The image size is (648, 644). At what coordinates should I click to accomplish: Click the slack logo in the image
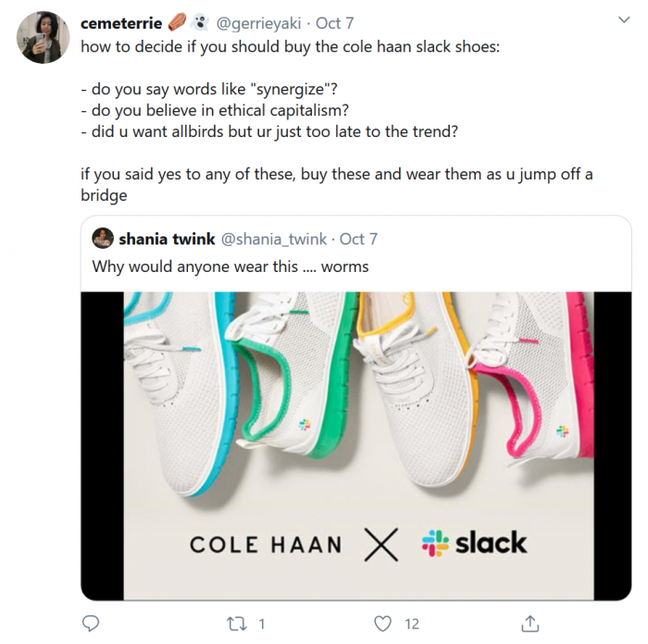coord(474,543)
